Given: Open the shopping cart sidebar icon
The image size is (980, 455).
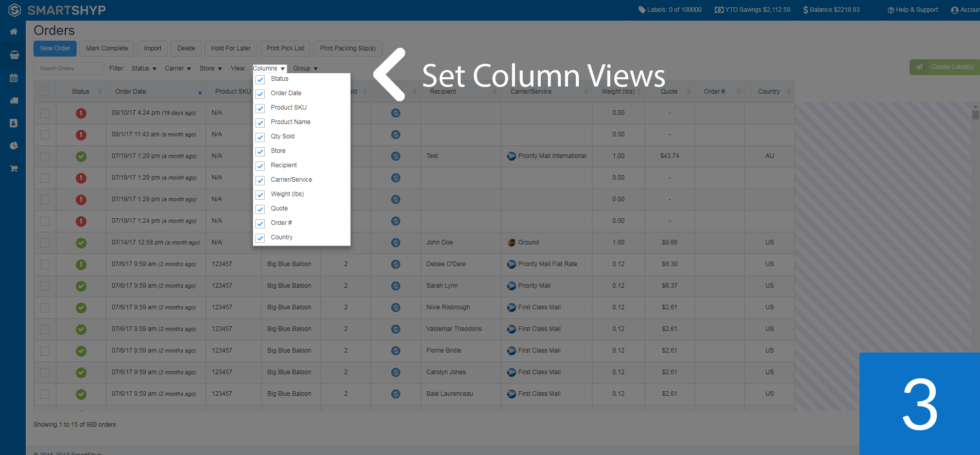Looking at the screenshot, I should (x=14, y=168).
